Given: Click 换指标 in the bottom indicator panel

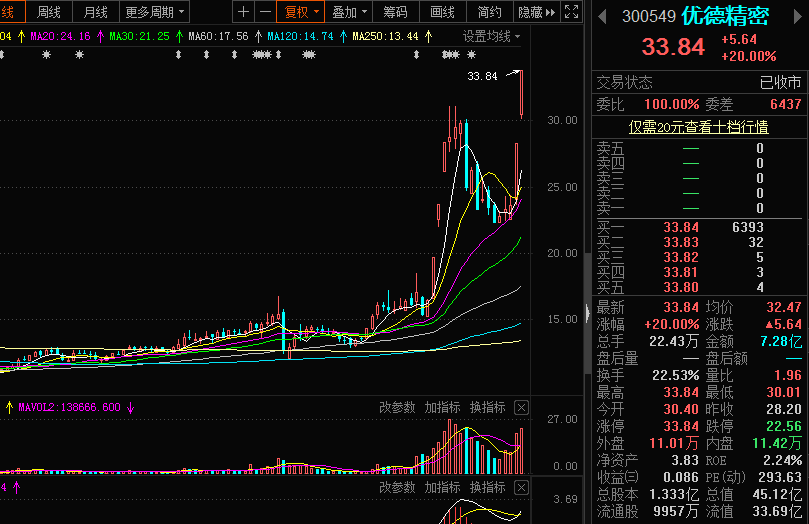Looking at the screenshot, I should 488,487.
